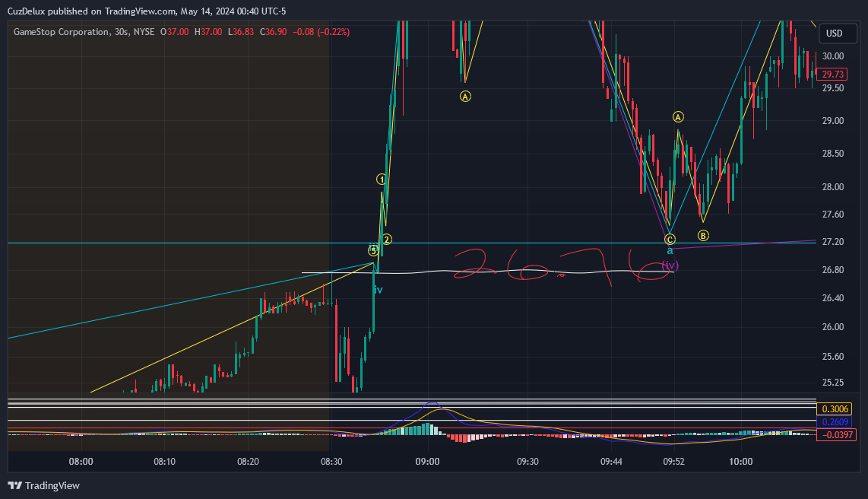Click the cyan 'iv' wave label
The height and width of the screenshot is (499, 868).
pyautogui.click(x=378, y=291)
